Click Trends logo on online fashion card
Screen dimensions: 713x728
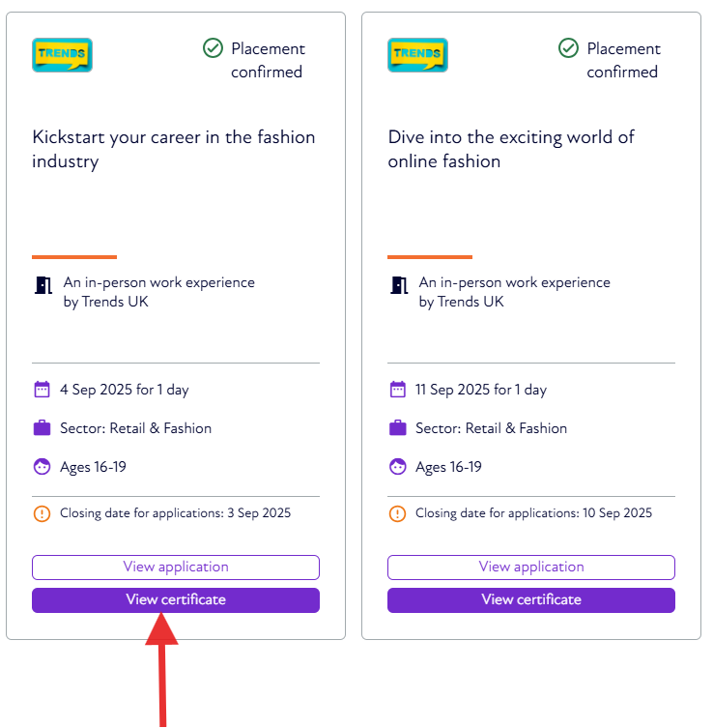pos(417,55)
